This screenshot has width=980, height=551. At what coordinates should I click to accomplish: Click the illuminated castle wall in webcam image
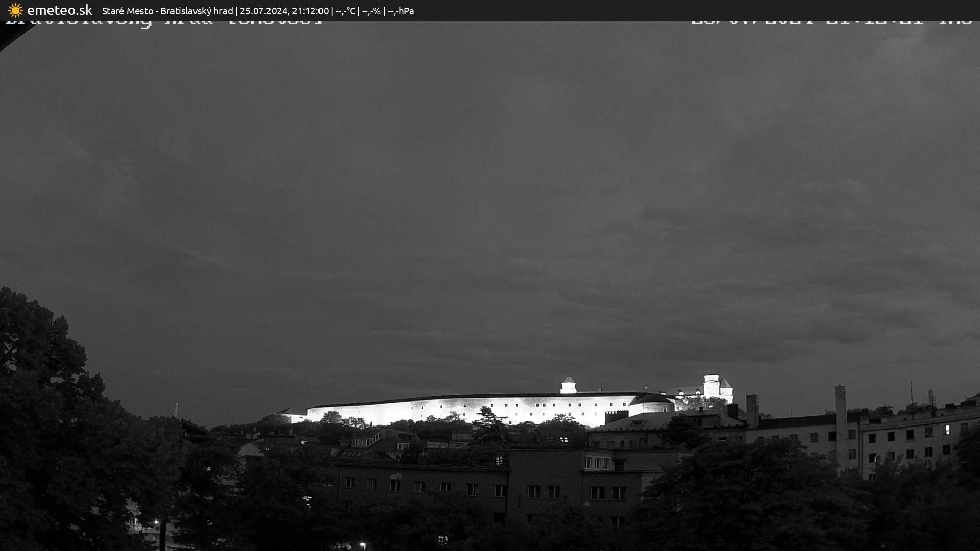(459, 410)
